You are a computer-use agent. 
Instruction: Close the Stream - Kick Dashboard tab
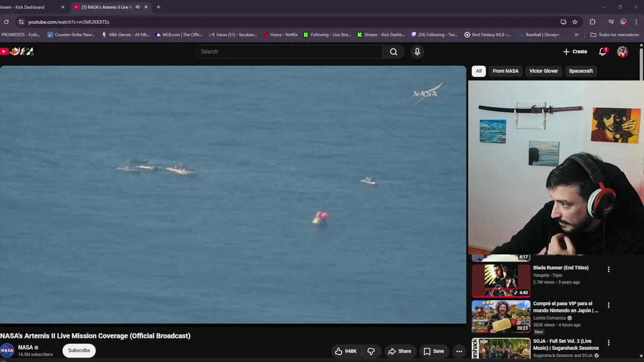(63, 7)
